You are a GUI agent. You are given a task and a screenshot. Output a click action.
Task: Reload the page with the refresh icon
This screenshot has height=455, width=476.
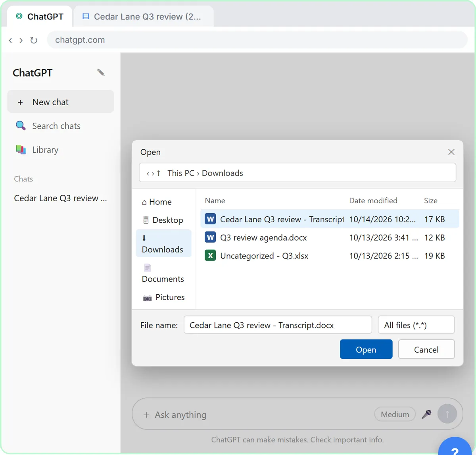coord(34,40)
